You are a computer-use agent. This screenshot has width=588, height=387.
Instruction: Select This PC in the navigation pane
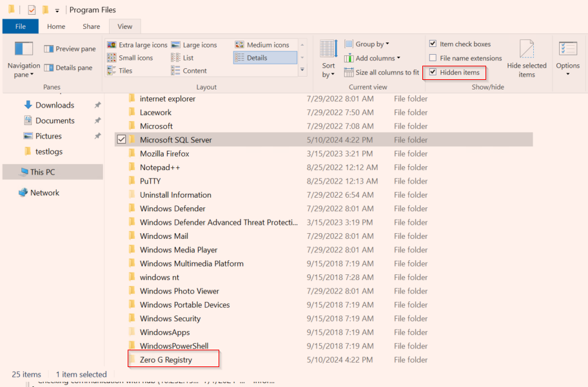(x=52, y=172)
